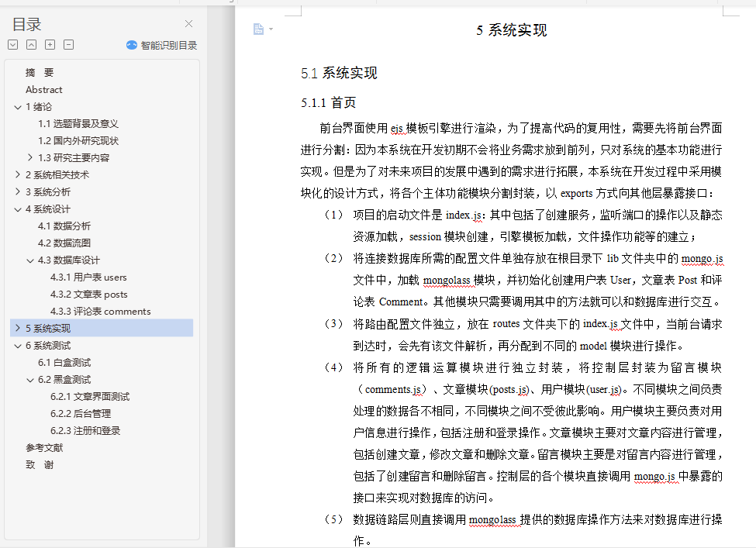Go to 4.3.2 文章表 posts

89,294
